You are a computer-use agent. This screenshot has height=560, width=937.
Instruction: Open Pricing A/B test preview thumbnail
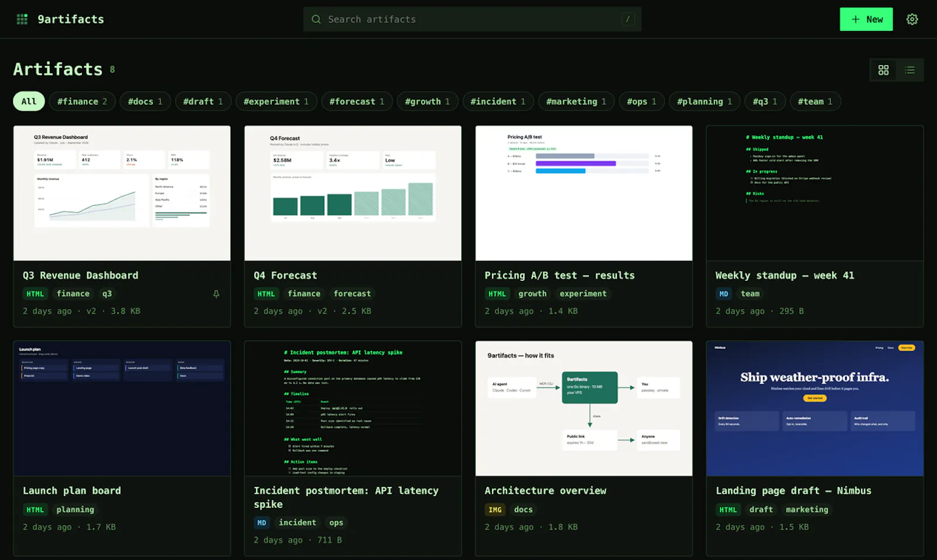coord(584,193)
